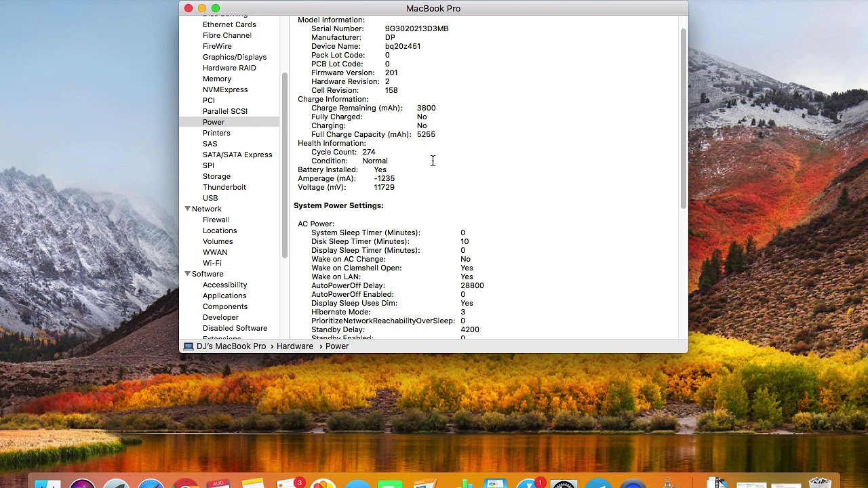This screenshot has width=868, height=488.
Task: Select Ethernet Cards in sidebar
Action: pyautogui.click(x=229, y=24)
